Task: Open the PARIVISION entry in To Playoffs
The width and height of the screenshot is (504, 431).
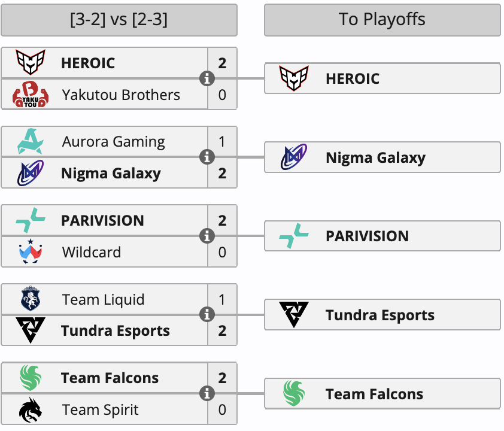Action: (382, 236)
